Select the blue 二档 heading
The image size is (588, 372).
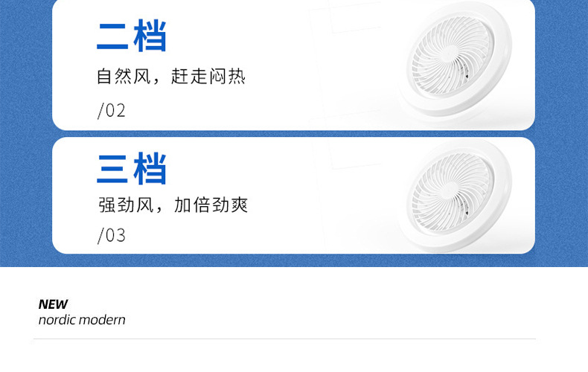pos(132,36)
